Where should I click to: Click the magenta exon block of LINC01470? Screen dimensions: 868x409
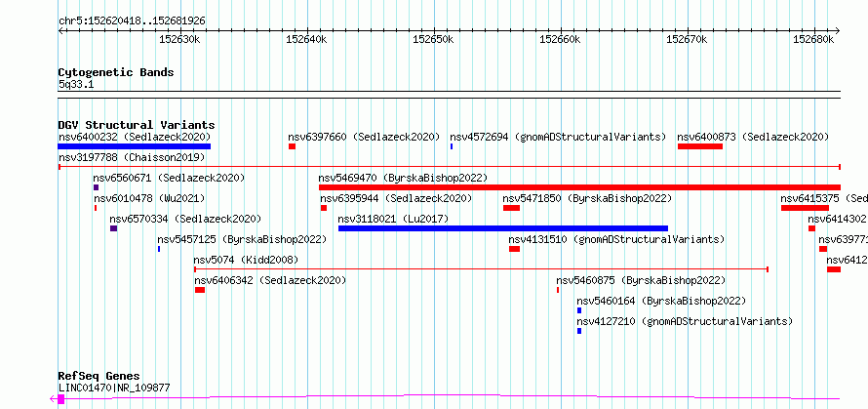61,399
